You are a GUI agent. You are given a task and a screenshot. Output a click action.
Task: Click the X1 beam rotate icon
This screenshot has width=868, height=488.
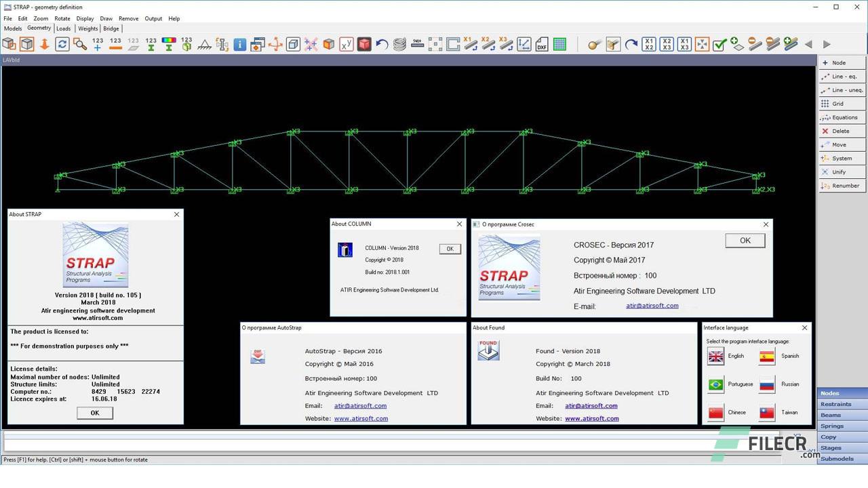pos(471,44)
